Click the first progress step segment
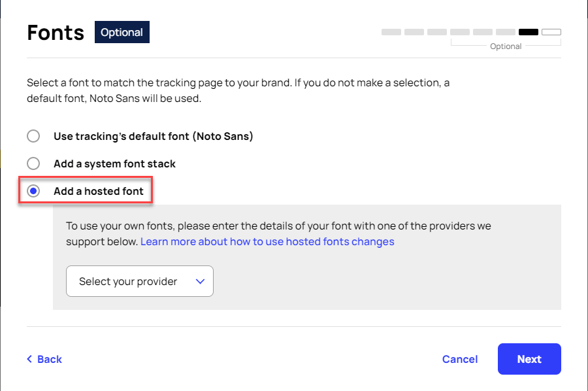588x391 pixels. tap(391, 31)
